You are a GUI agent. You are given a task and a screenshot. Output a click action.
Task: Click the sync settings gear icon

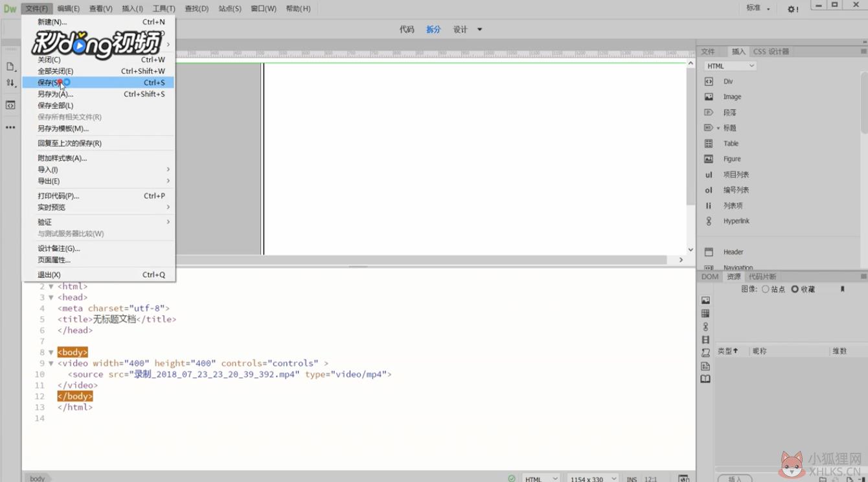792,9
